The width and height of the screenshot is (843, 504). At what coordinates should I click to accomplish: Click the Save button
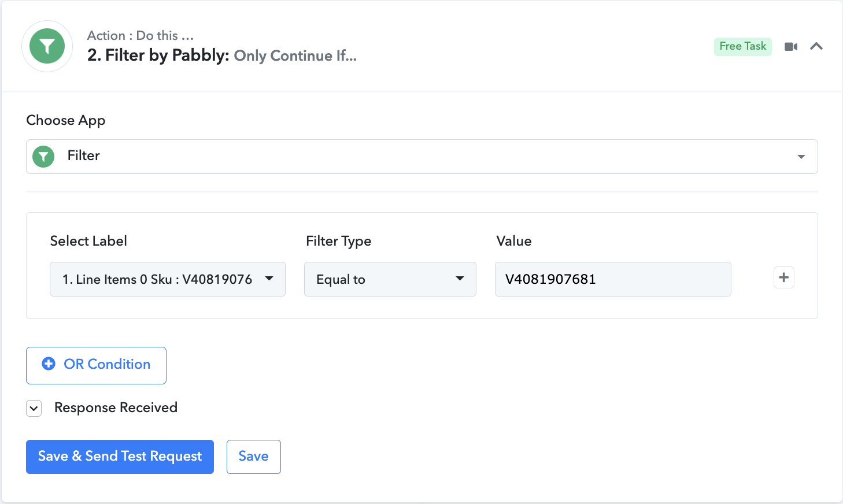[x=254, y=457]
